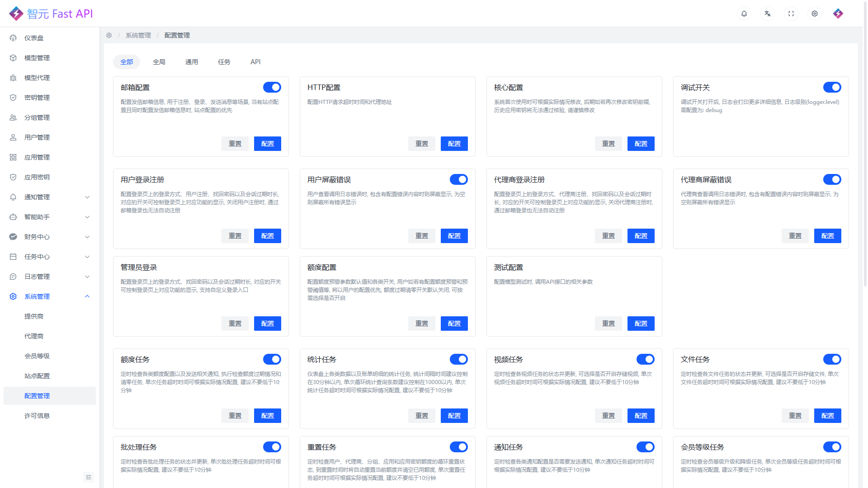Turn off the 用户屏蔽错误 switch

tap(459, 179)
